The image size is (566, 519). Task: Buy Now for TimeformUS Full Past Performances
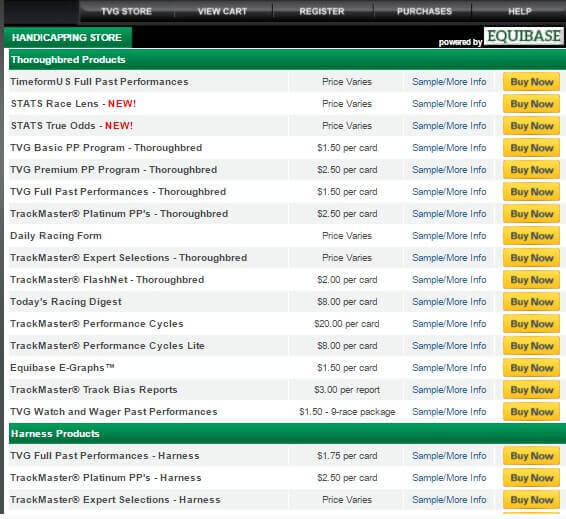(531, 82)
